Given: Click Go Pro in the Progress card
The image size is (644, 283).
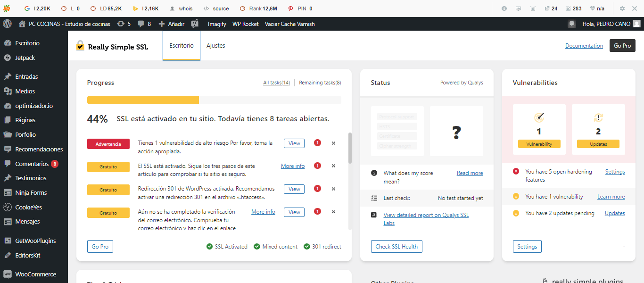Looking at the screenshot, I should pos(100,247).
